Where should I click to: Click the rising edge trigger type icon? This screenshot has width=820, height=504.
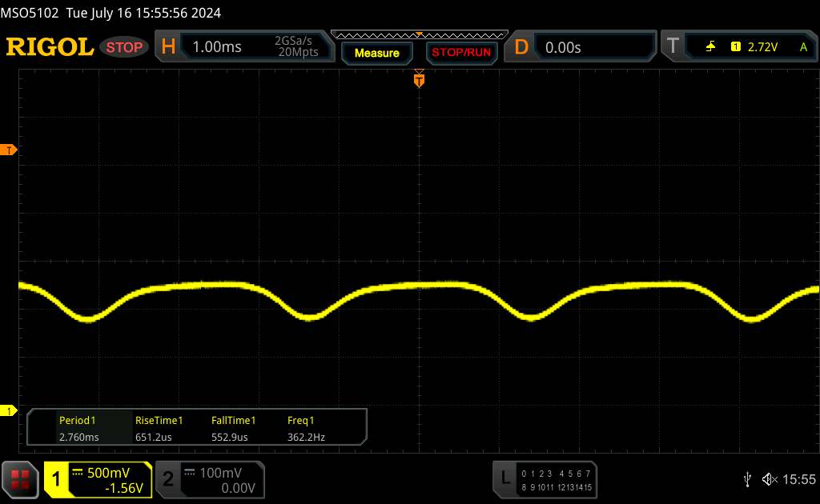(710, 47)
